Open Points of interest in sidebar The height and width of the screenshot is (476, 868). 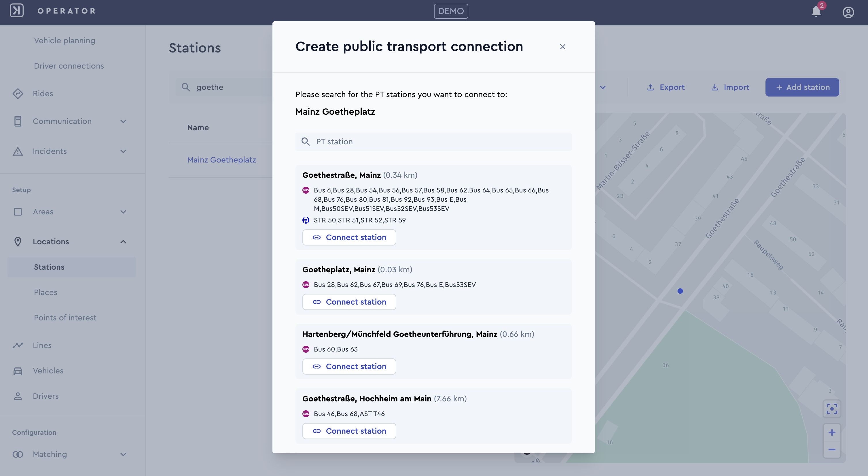[65, 318]
